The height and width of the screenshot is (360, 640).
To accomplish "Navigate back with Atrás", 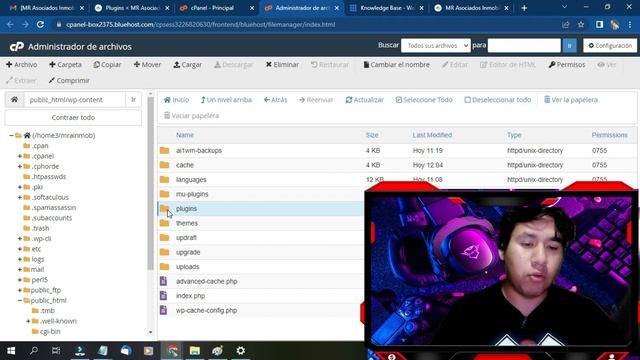I will [x=276, y=100].
